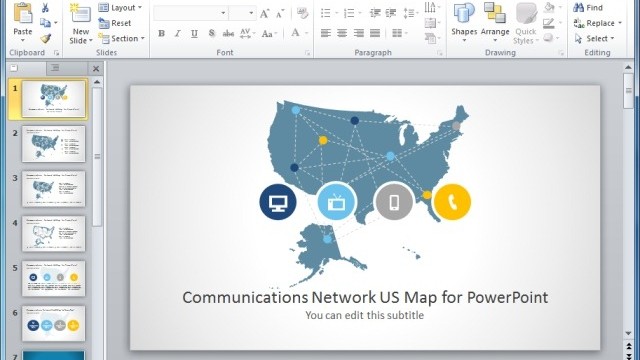
Task: Open the Columns options
Action: click(400, 33)
